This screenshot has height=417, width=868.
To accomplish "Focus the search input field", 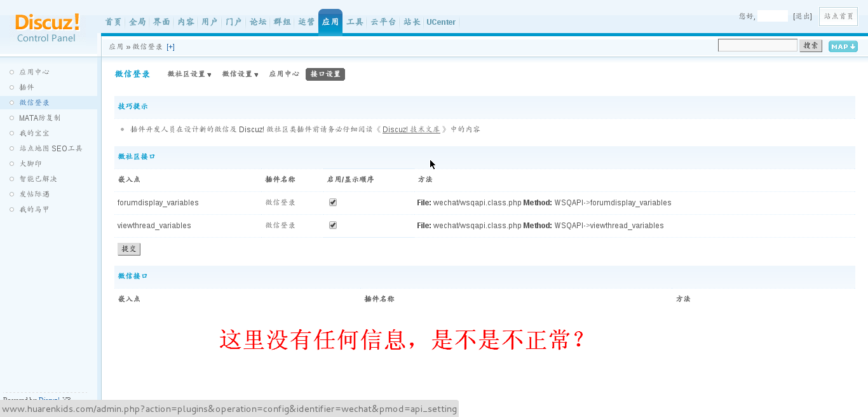I will [x=757, y=46].
